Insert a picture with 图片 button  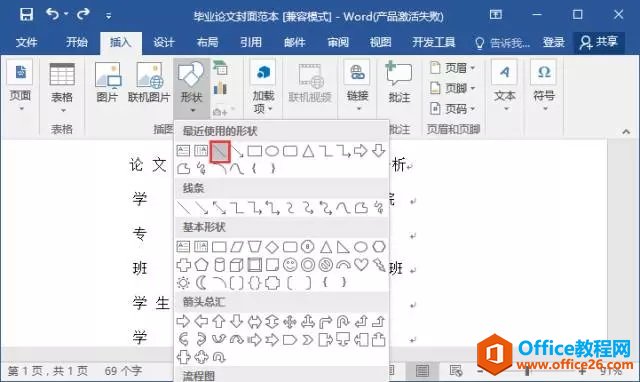coord(107,82)
